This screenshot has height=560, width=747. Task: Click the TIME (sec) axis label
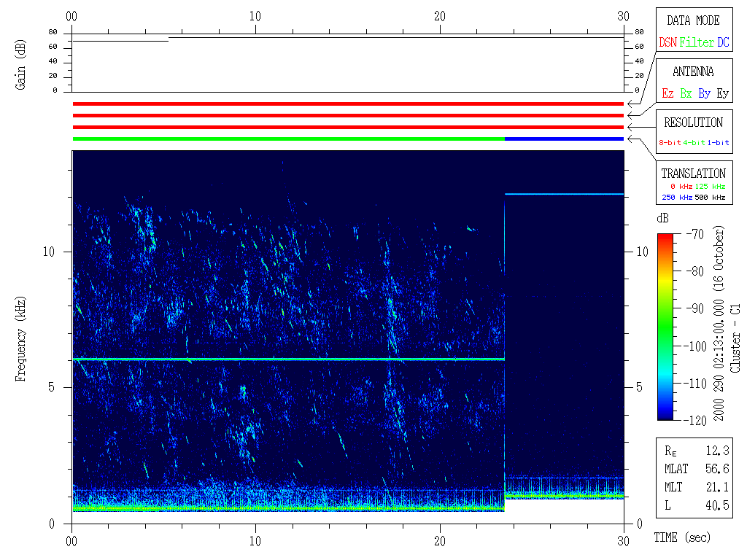click(x=681, y=538)
